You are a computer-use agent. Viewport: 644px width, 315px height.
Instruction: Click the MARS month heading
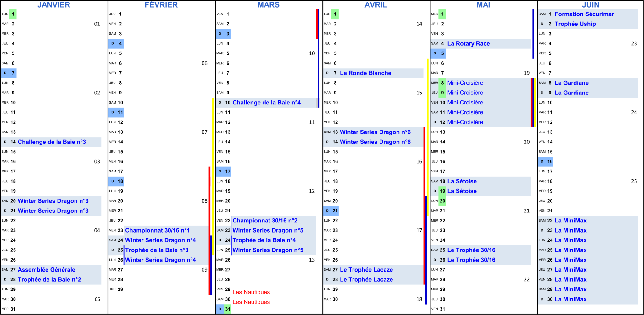coord(269,5)
